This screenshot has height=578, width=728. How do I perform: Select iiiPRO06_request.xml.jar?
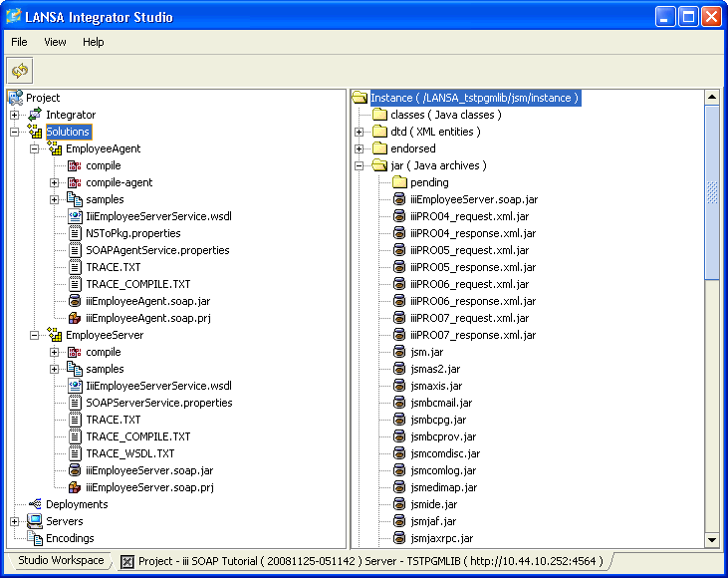click(469, 284)
